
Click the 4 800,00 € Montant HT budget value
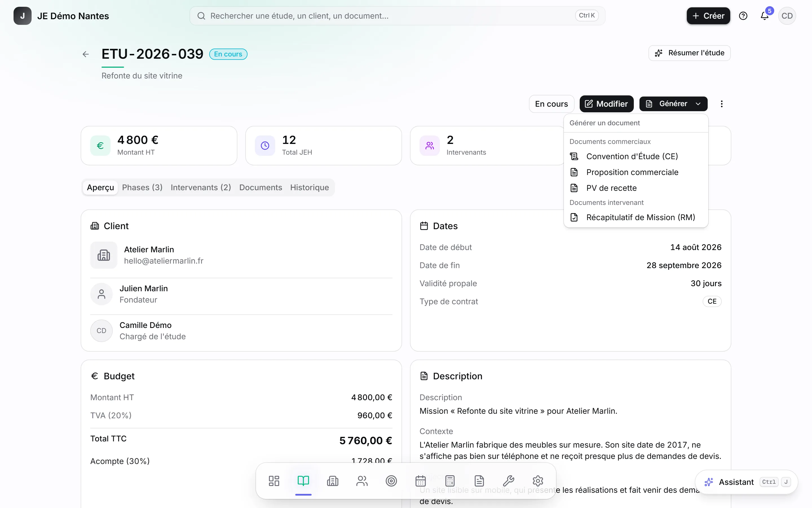point(371,397)
